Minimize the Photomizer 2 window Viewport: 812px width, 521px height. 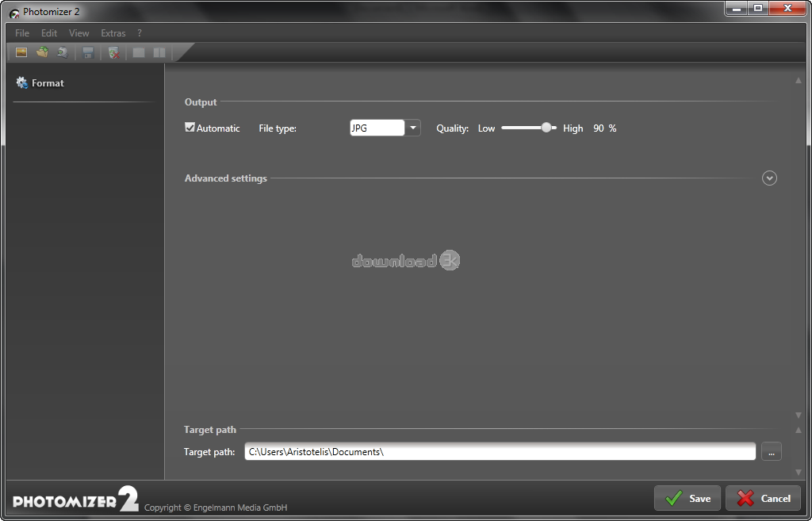(x=737, y=8)
